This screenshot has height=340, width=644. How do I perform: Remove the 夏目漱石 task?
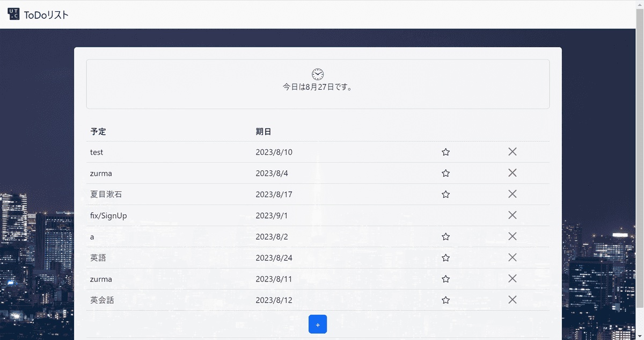click(x=512, y=194)
